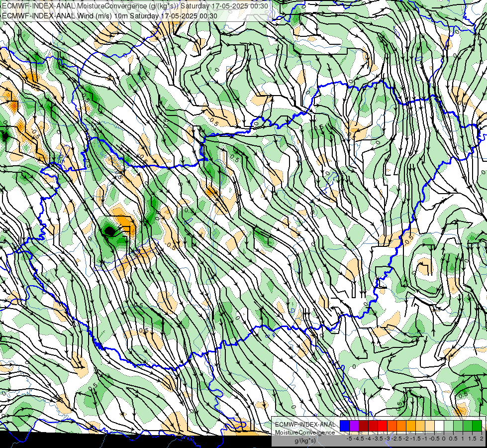The height and width of the screenshot is (448, 487).
Task: Select the orange-red swatch between -3 and -2.5
Action: pyautogui.click(x=392, y=426)
